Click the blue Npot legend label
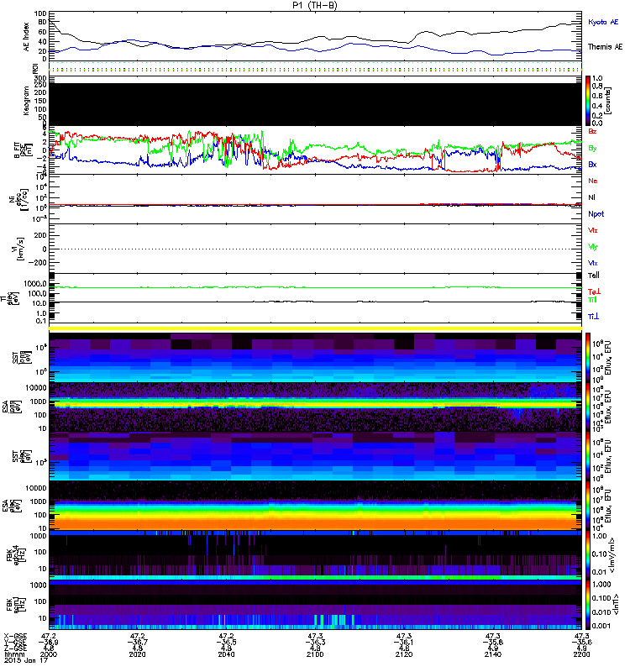Viewport: 630px width, 672px height. point(596,214)
